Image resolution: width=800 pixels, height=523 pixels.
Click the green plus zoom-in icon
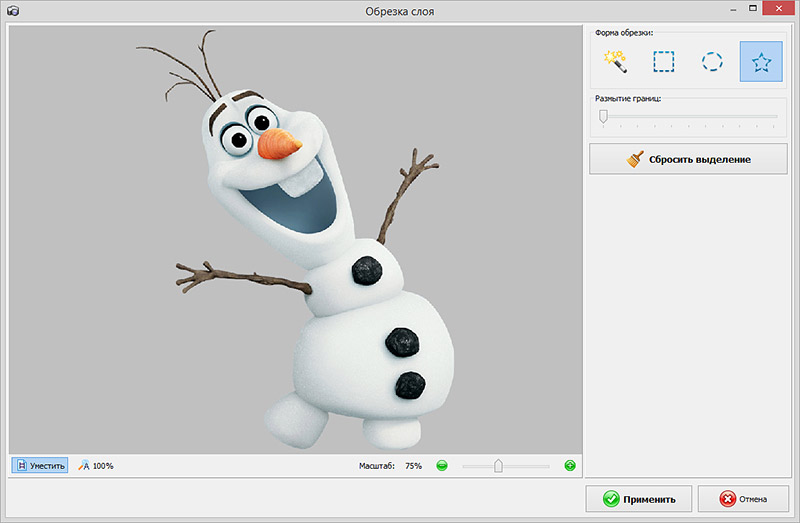[x=570, y=465]
